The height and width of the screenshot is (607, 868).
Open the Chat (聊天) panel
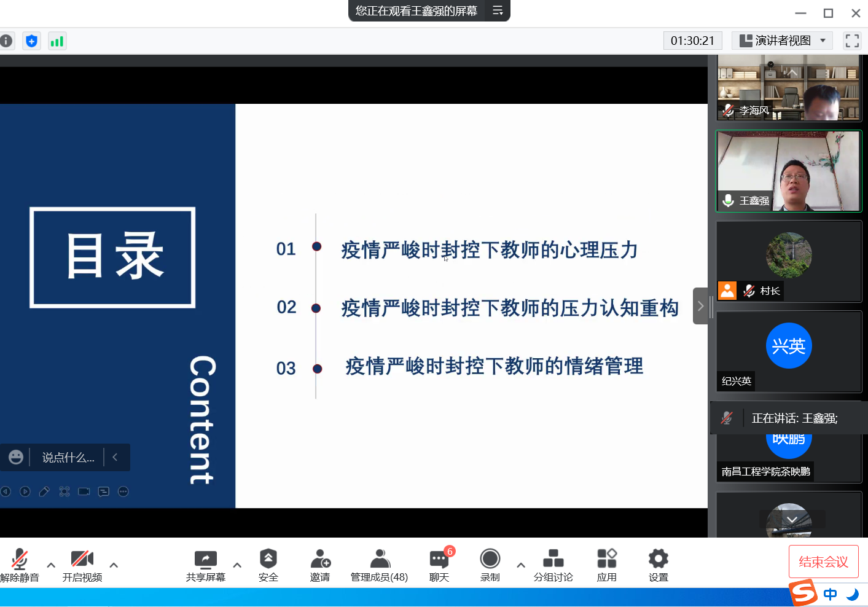[x=439, y=565]
